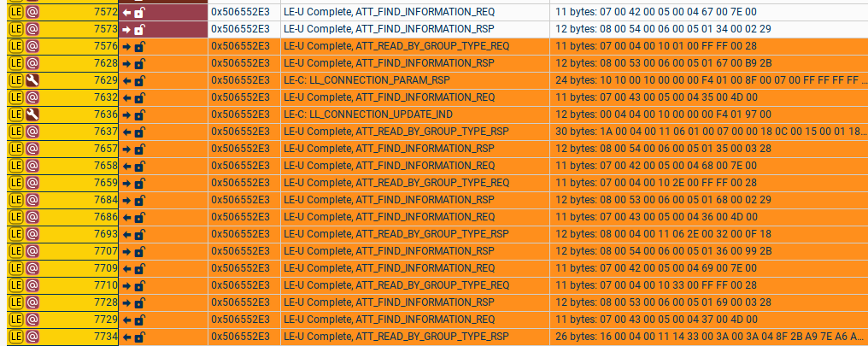Viewport: 868px width, 346px height.
Task: Click the direction arrow on packet 7573
Action: (x=126, y=29)
